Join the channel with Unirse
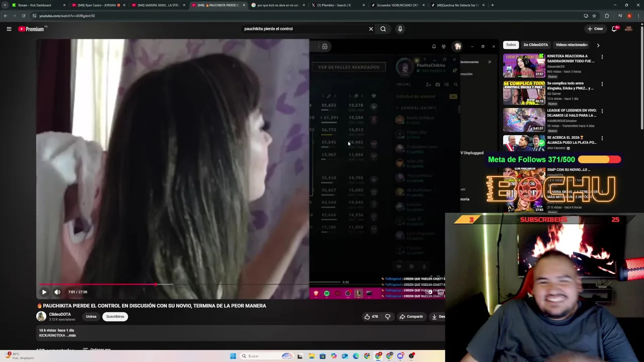Image resolution: width=644 pixels, height=362 pixels. click(91, 316)
